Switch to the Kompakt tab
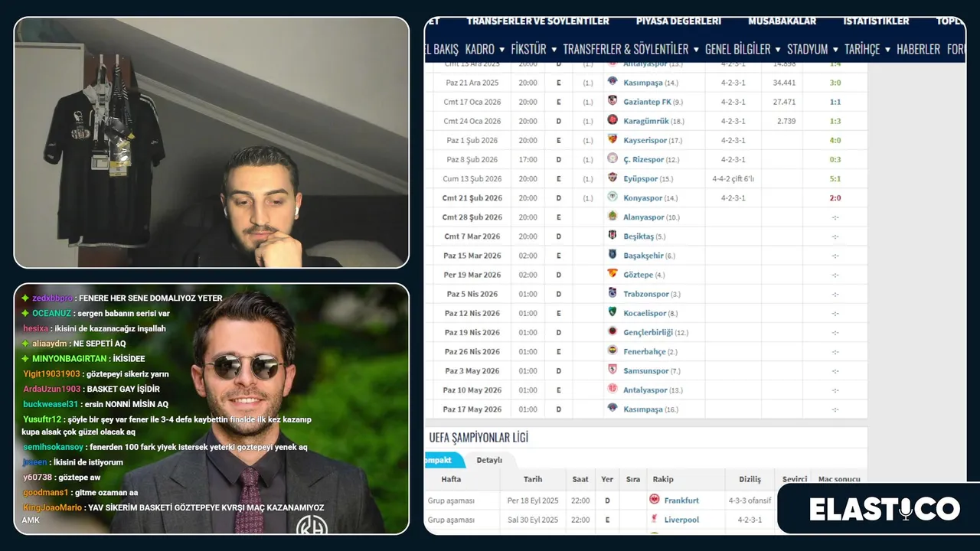The image size is (980, 551). 444,460
